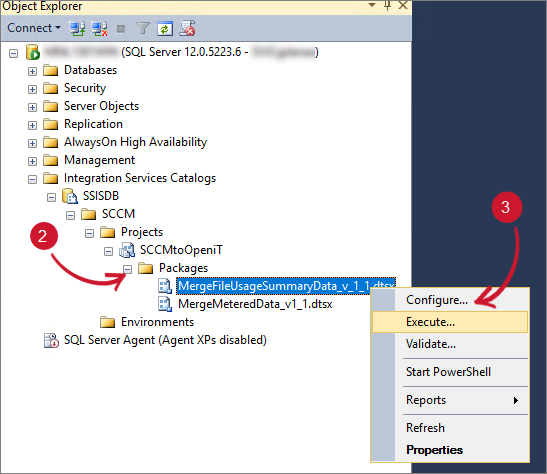Screen dimensions: 547x474
Task: Select Server Objects in the tree
Action: [101, 106]
